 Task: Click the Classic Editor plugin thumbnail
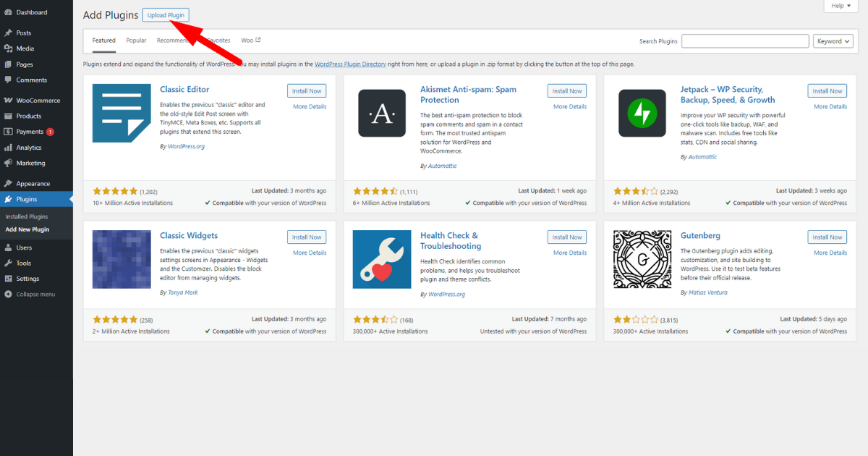122,113
